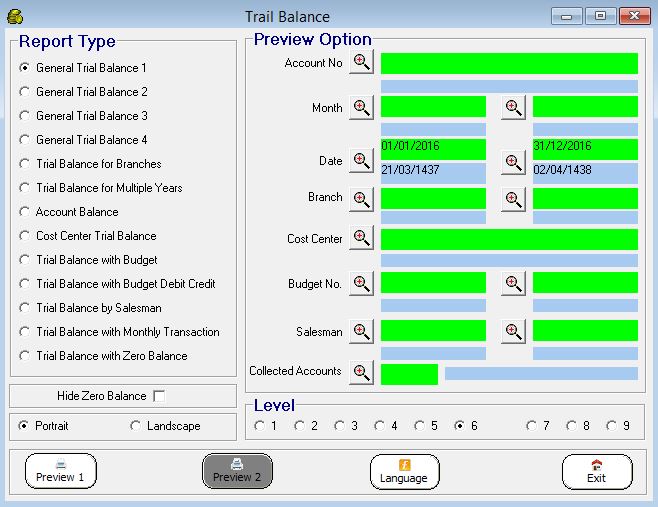Image resolution: width=658 pixels, height=507 pixels.
Task: Click the Date end lookup magnifier icon
Action: point(513,161)
